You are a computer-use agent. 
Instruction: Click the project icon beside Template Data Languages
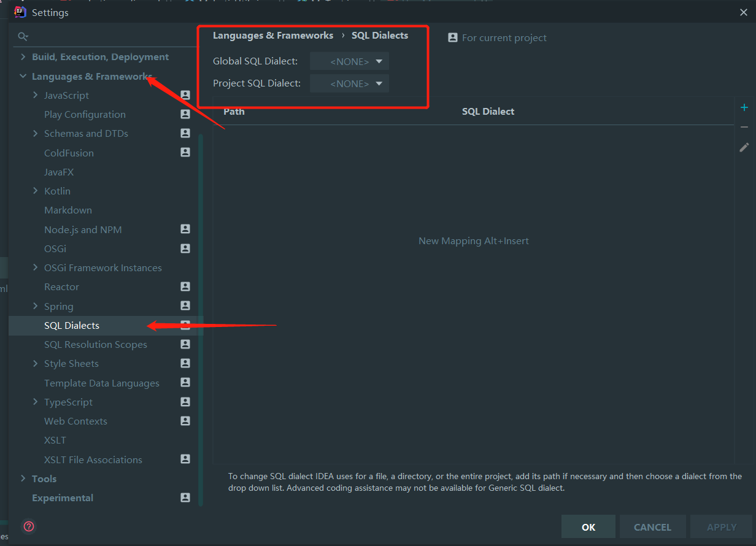(x=185, y=382)
